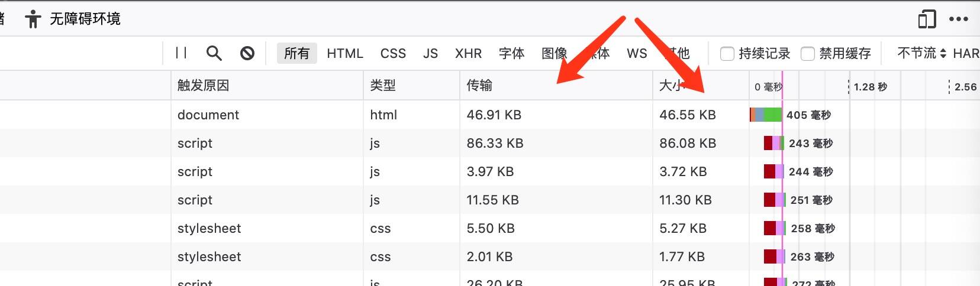Toggle responsive design mode icon

click(927, 19)
